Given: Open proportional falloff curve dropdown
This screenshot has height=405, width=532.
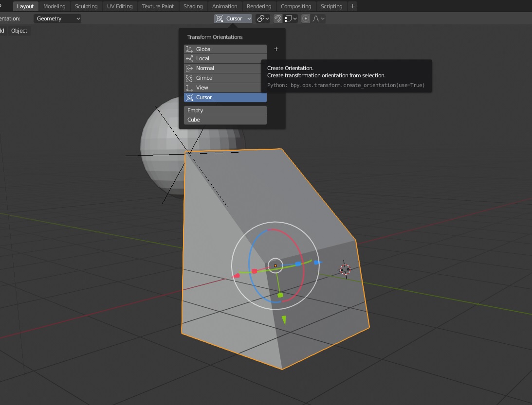Looking at the screenshot, I should point(319,18).
